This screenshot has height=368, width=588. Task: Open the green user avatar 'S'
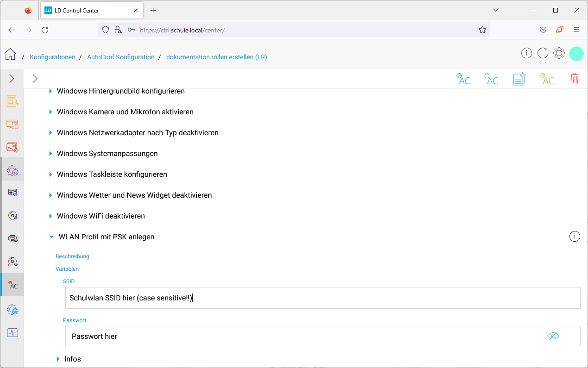pyautogui.click(x=576, y=53)
